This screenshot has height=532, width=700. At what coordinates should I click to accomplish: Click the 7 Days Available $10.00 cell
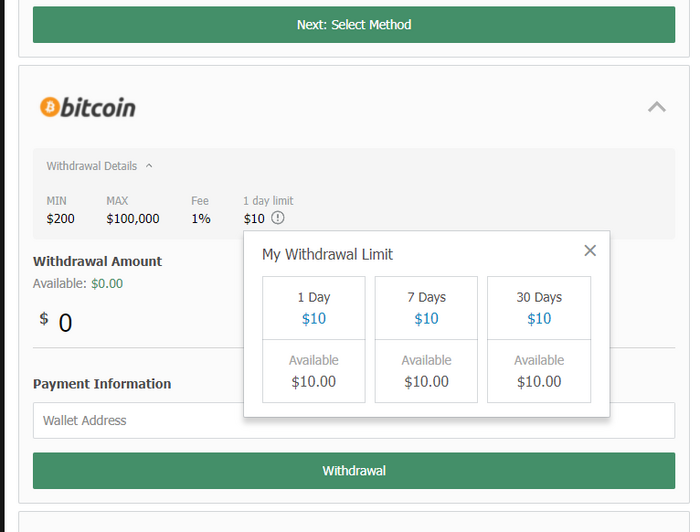(x=426, y=371)
